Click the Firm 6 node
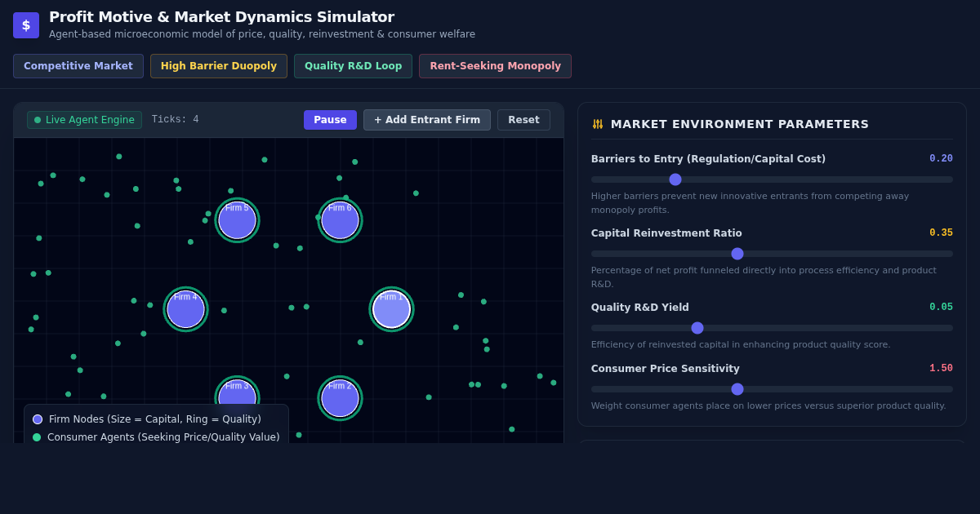Screen dimensions: 980x514 tap(340, 220)
